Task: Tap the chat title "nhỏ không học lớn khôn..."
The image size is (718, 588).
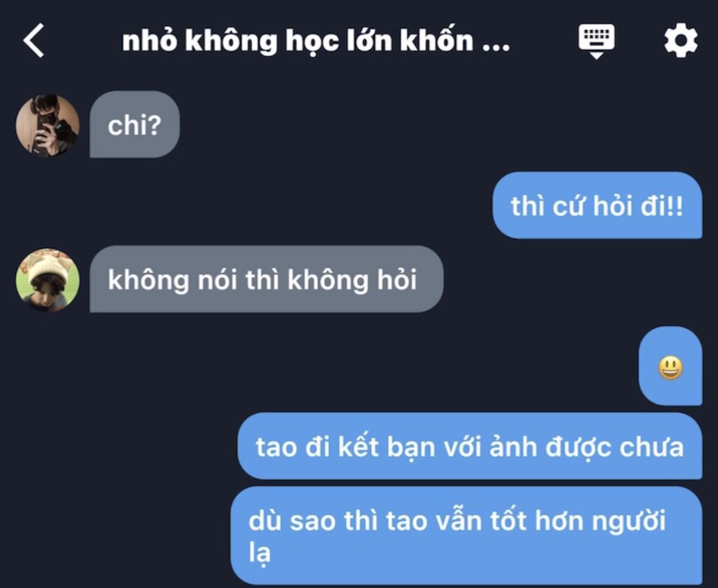Action: coord(316,41)
